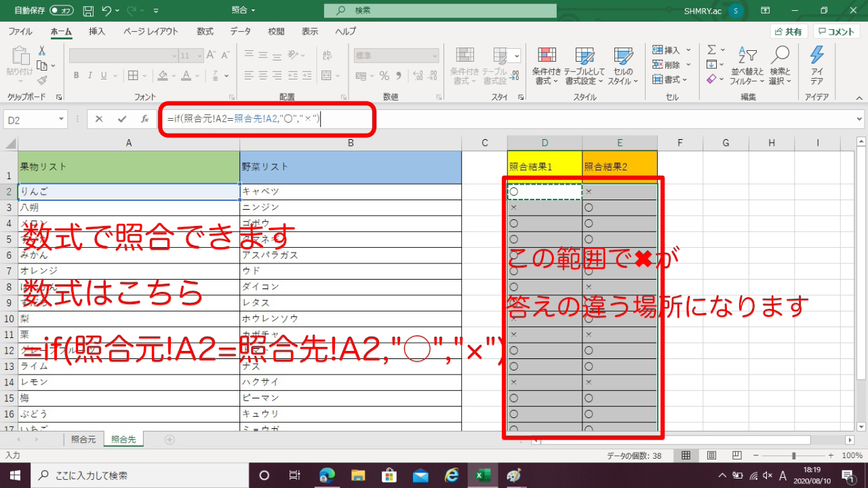Open 並べ替えとフィルター menu

tap(747, 66)
